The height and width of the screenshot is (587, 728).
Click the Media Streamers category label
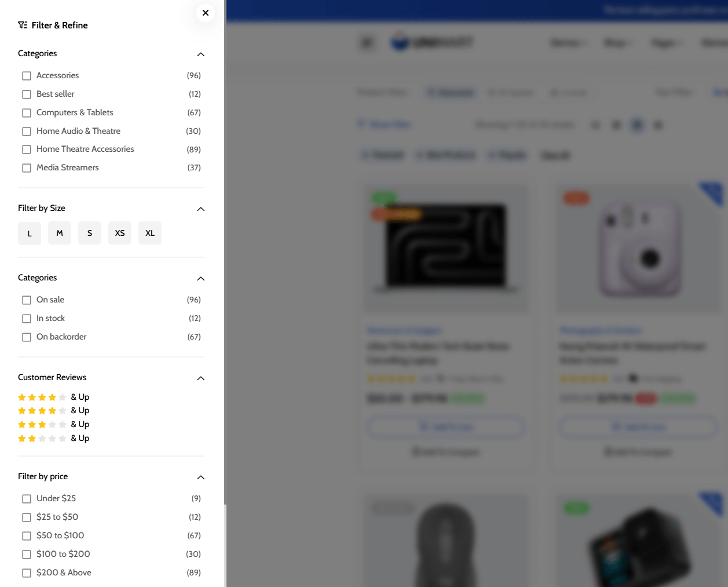(x=67, y=167)
